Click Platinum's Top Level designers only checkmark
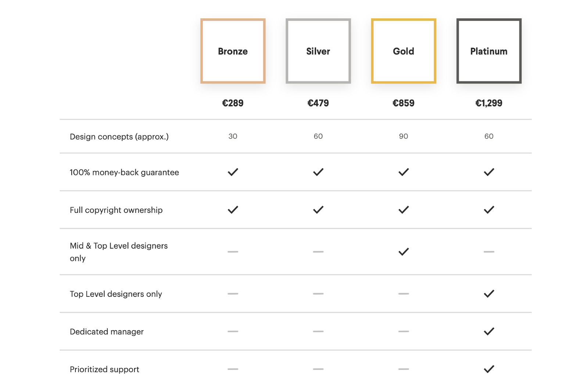Viewport: 588px width, 392px height. (x=489, y=294)
